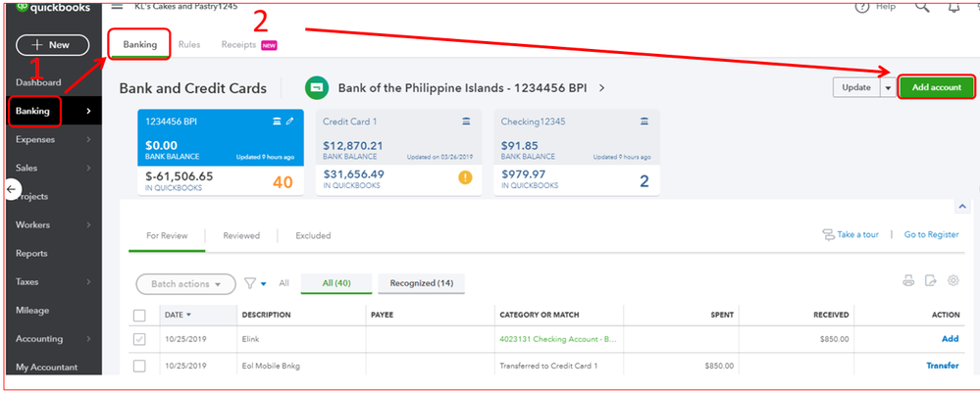Click the category '4023131 Checking Account - B...'

558,339
